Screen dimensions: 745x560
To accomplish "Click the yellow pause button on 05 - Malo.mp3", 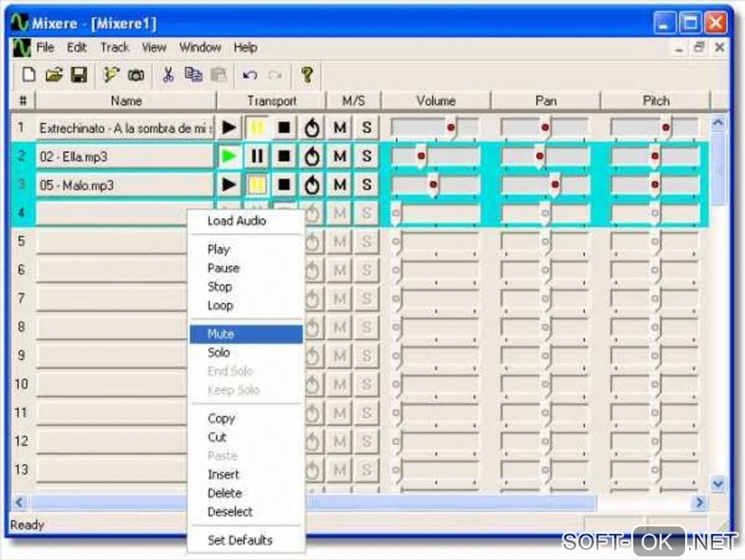I will (x=256, y=185).
